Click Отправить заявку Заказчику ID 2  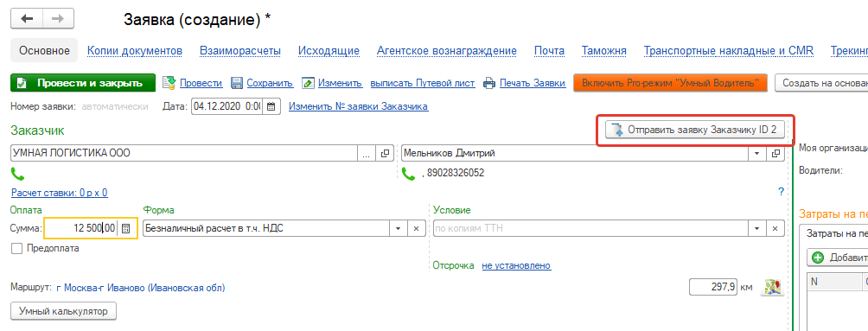(x=695, y=130)
